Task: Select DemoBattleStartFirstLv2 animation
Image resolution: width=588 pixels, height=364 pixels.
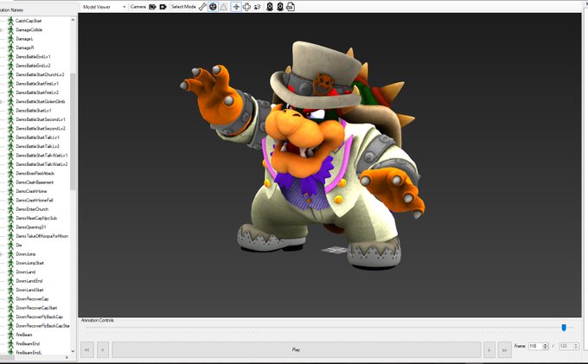Action: point(37,93)
